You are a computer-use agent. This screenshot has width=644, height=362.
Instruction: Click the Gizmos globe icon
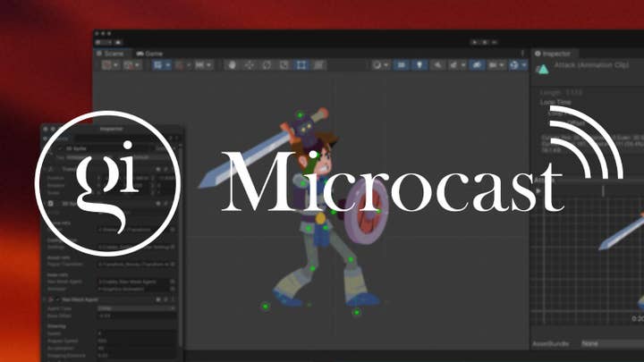pyautogui.click(x=514, y=65)
